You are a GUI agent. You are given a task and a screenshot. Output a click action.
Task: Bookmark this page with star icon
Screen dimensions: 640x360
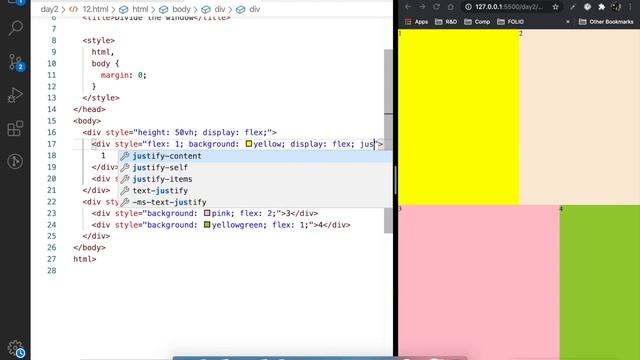click(556, 7)
